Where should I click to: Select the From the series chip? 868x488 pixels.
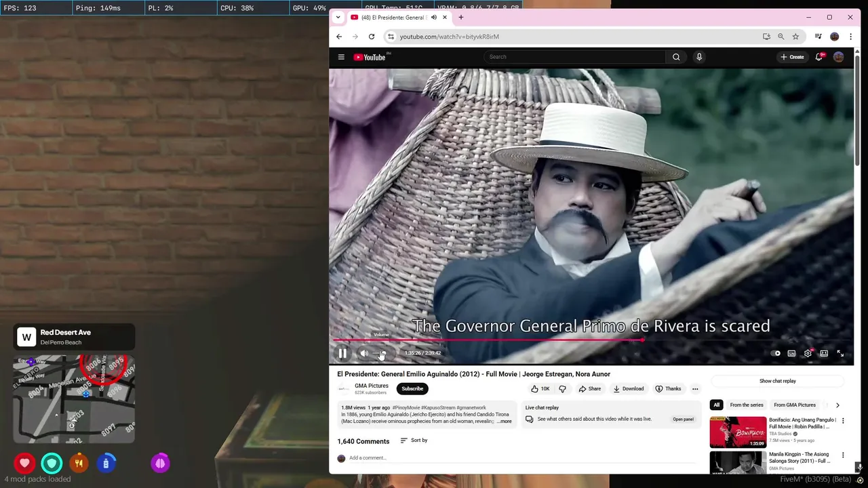747,405
